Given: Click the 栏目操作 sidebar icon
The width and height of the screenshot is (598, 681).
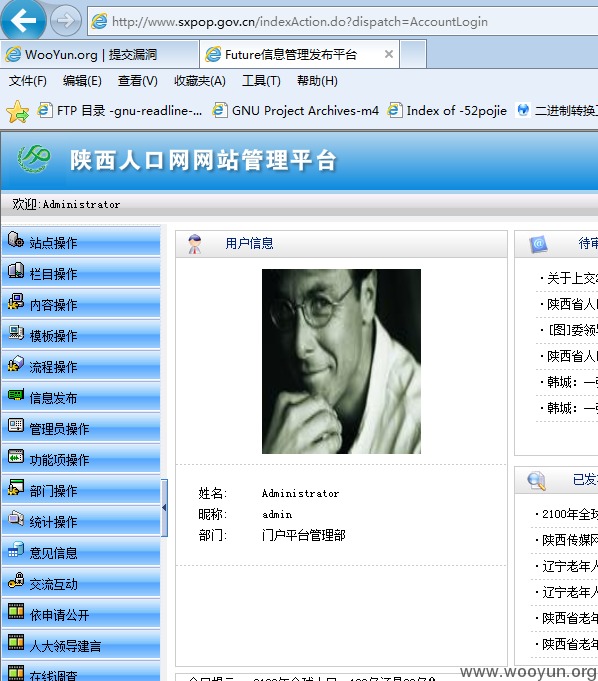Looking at the screenshot, I should (16, 270).
